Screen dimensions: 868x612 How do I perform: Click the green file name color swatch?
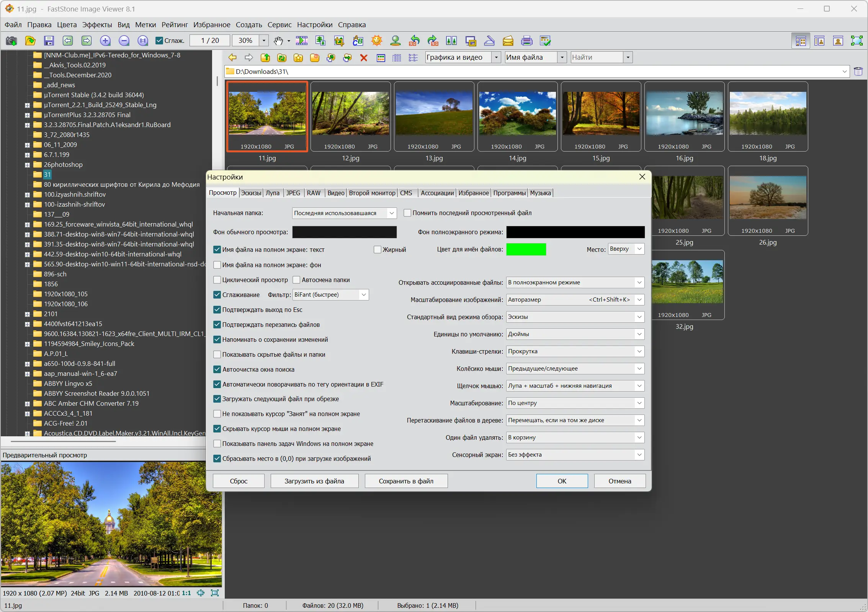point(526,249)
